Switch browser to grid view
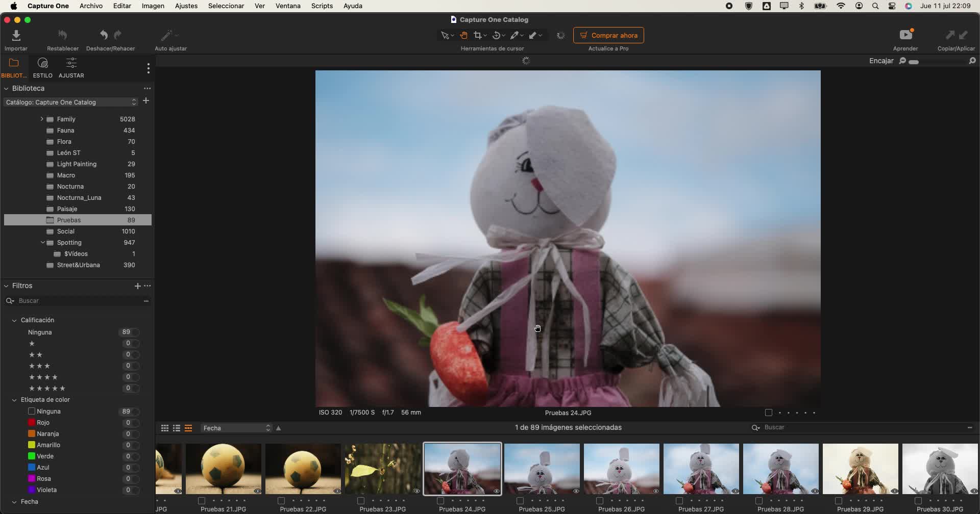 [x=165, y=428]
